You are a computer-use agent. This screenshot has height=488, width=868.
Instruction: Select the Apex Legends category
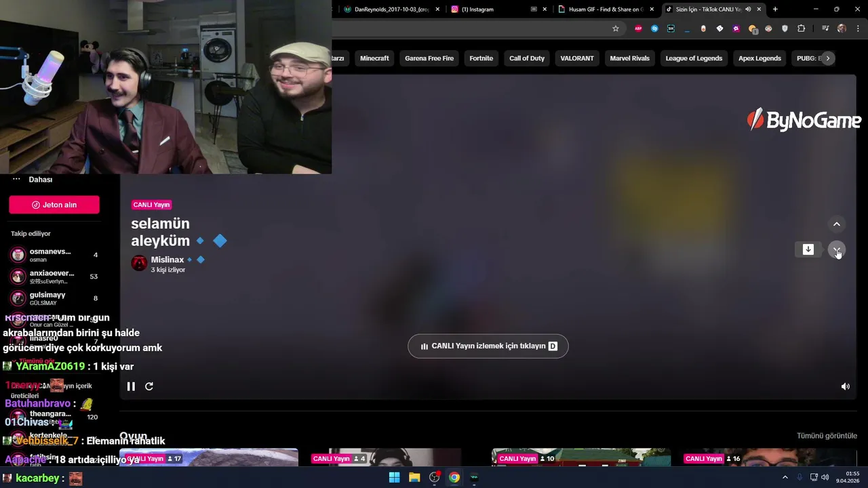coord(759,58)
